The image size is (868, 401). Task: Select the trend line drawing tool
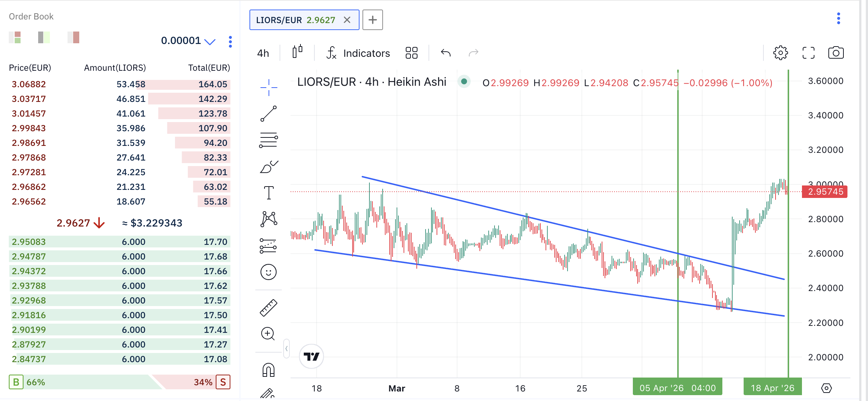click(269, 114)
